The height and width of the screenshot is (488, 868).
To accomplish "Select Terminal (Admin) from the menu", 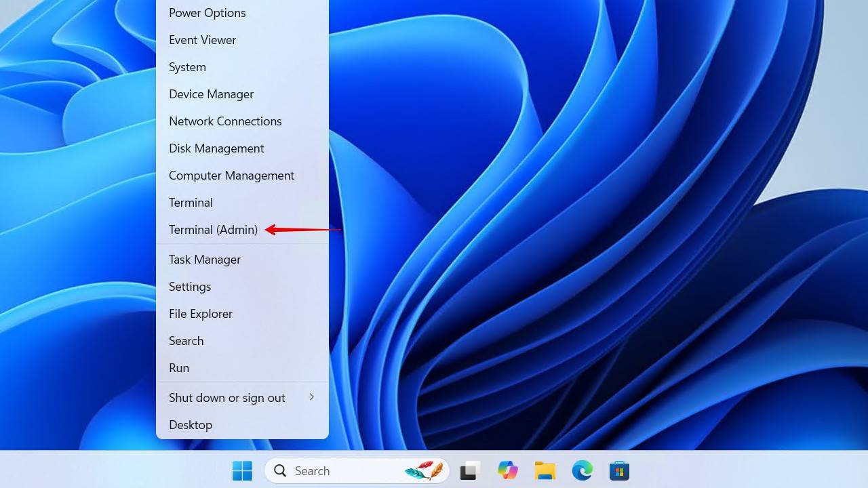I will 213,230.
